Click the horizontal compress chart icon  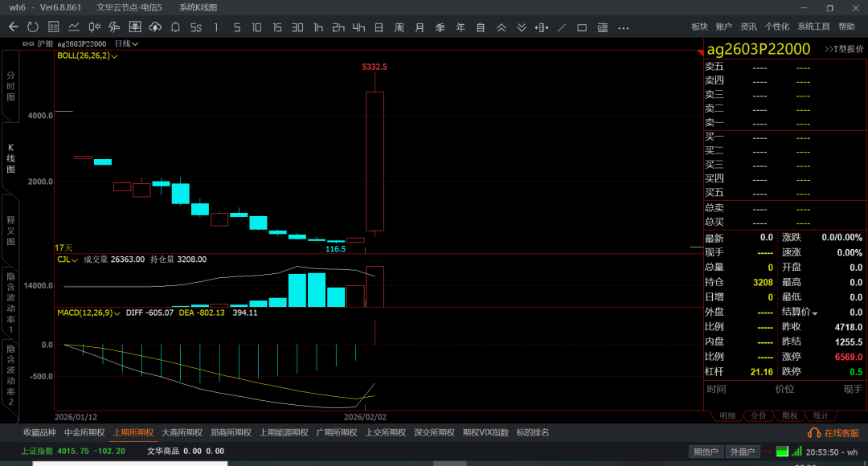542,27
